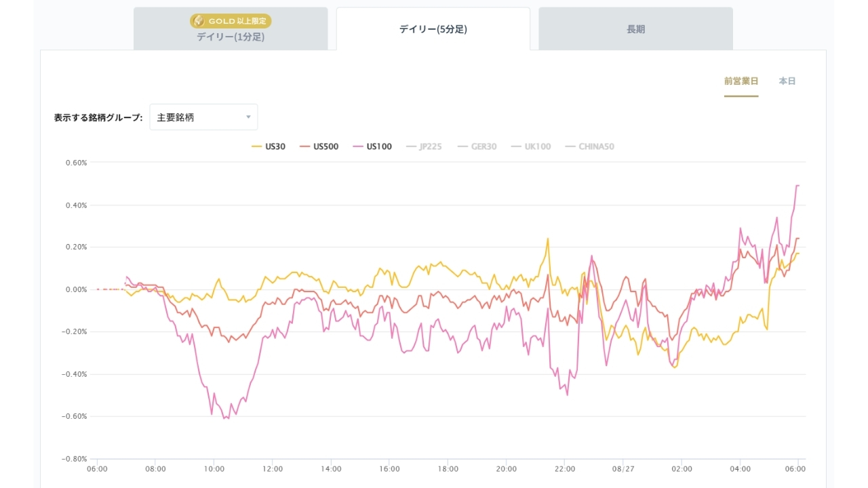The image size is (868, 488).
Task: Click the 表示する銘柄グループ label
Action: coord(98,118)
